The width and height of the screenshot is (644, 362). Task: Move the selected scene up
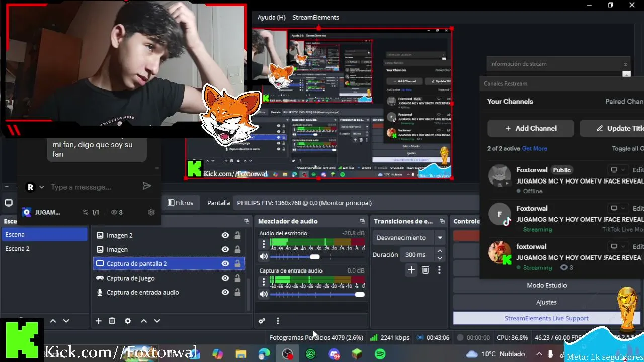pos(53,321)
